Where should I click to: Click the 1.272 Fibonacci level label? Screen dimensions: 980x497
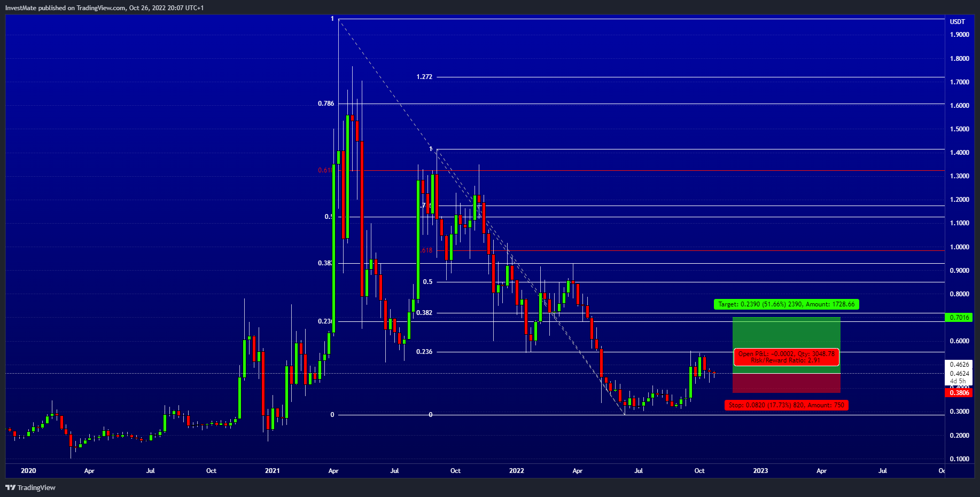424,77
